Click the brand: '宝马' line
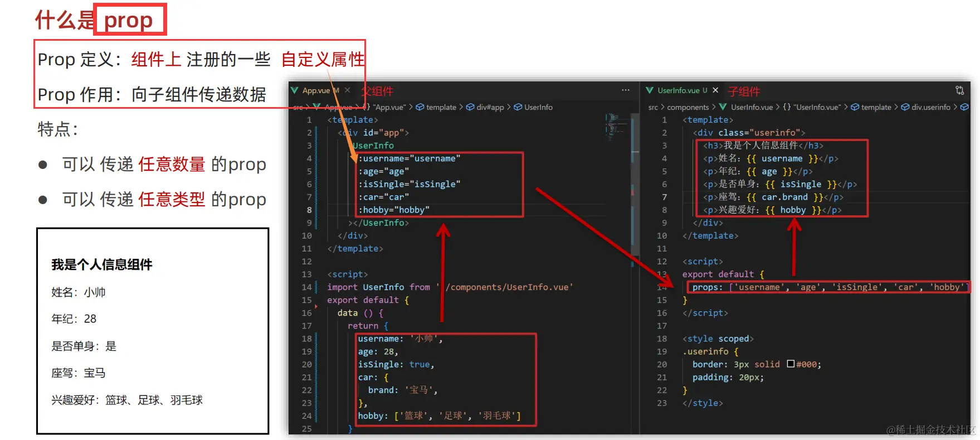Screen dimensions: 980x440 [403, 390]
